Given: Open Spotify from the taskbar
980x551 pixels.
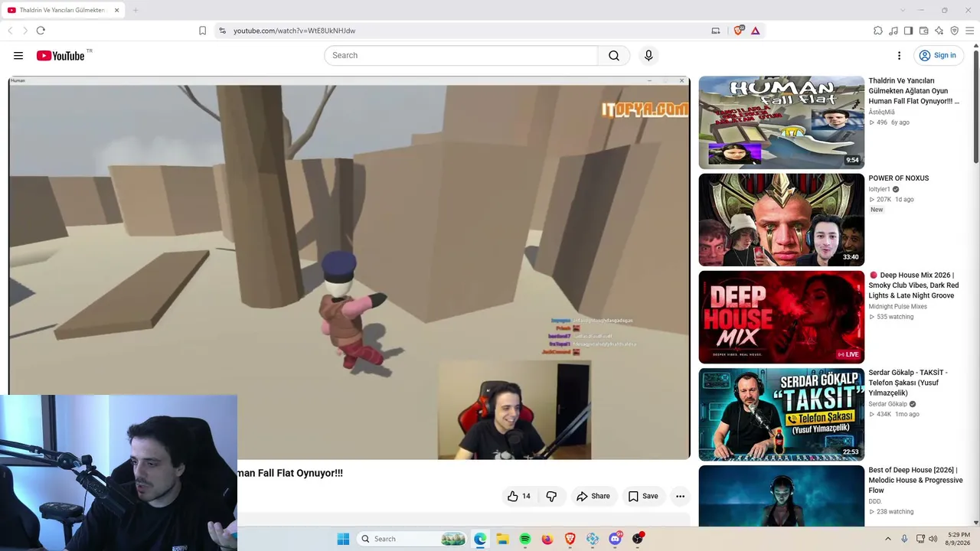Looking at the screenshot, I should click(525, 539).
